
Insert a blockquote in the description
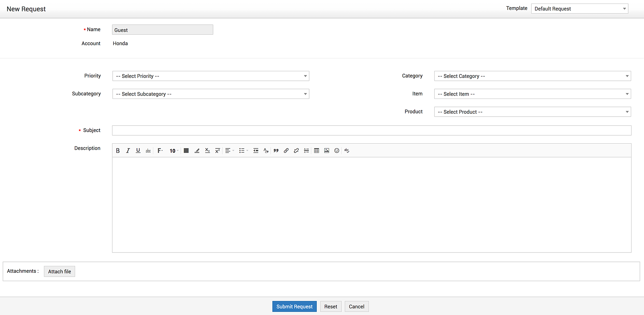point(276,151)
